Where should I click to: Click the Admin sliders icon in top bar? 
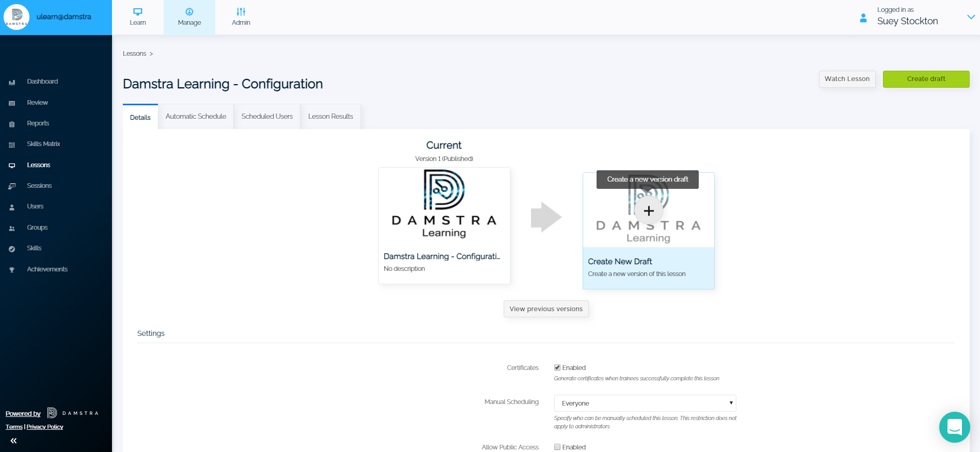click(x=241, y=12)
